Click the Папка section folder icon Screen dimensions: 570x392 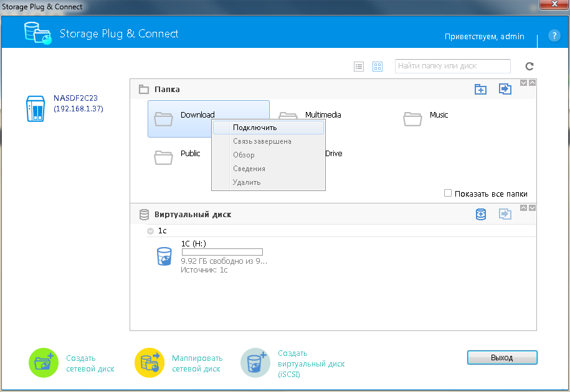coord(144,90)
